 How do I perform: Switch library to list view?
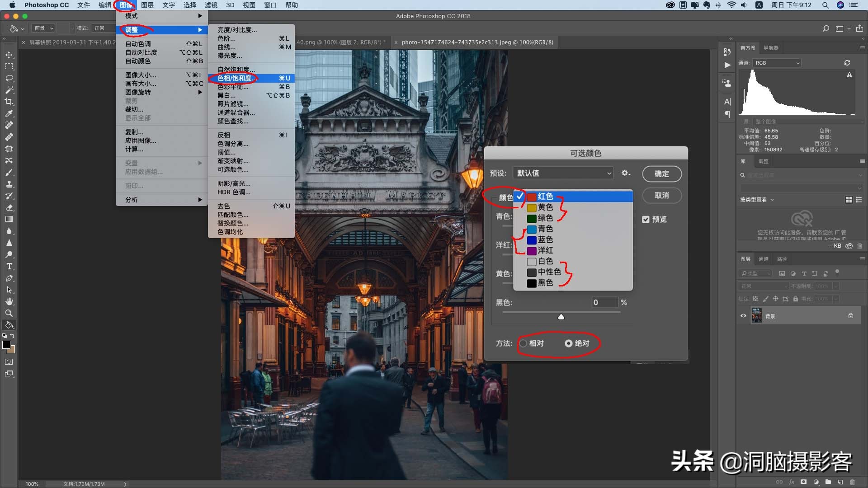[x=859, y=200]
